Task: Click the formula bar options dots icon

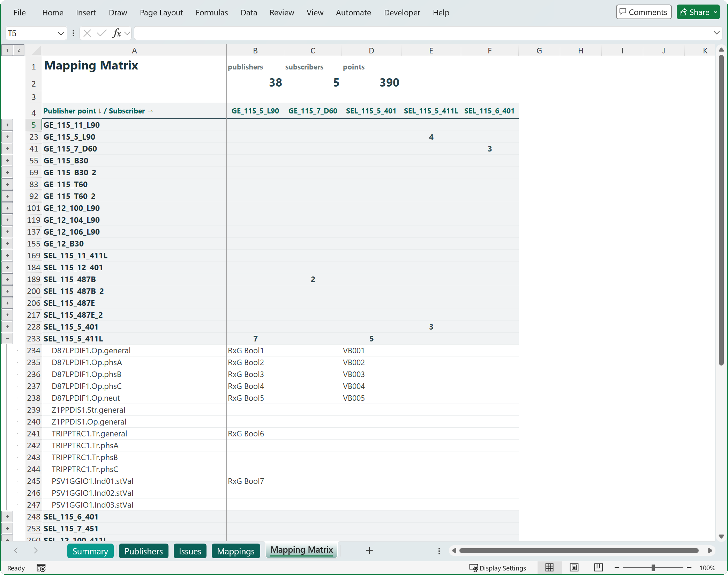Action: [73, 33]
